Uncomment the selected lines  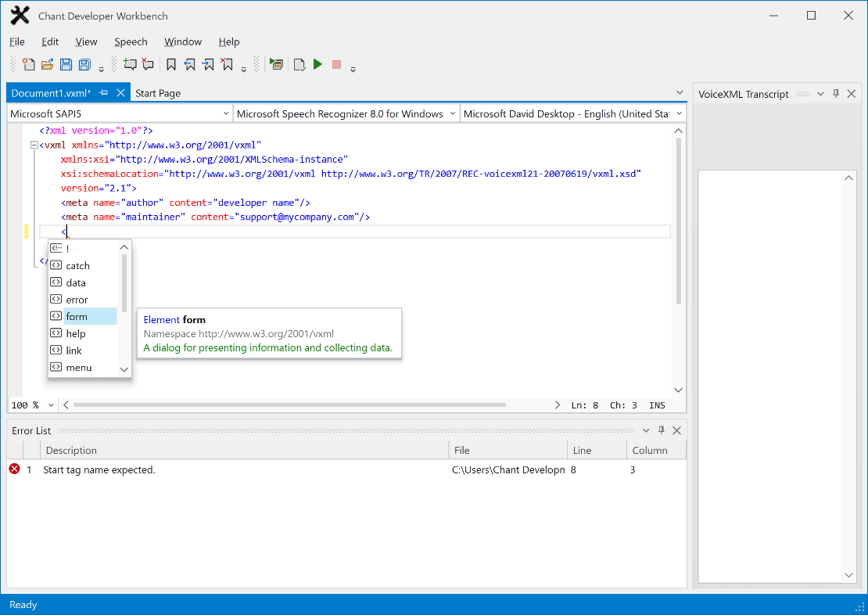(x=148, y=64)
